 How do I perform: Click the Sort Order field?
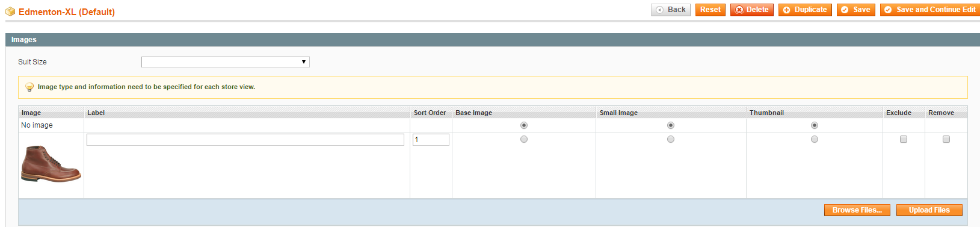(x=431, y=140)
